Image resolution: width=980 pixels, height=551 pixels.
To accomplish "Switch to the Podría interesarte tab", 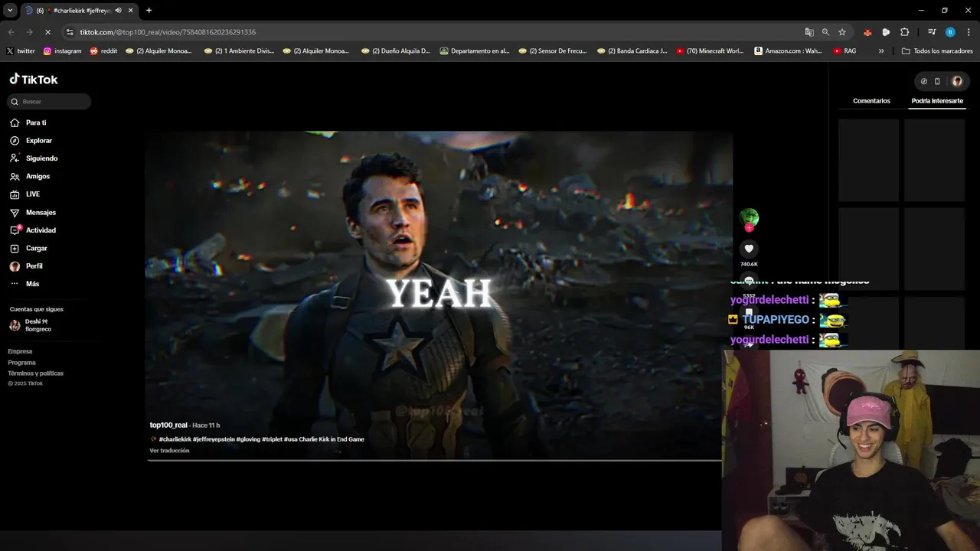I will point(937,101).
